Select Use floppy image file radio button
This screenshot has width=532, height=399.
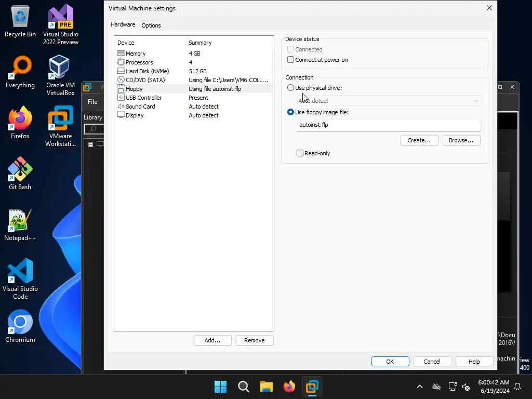290,112
